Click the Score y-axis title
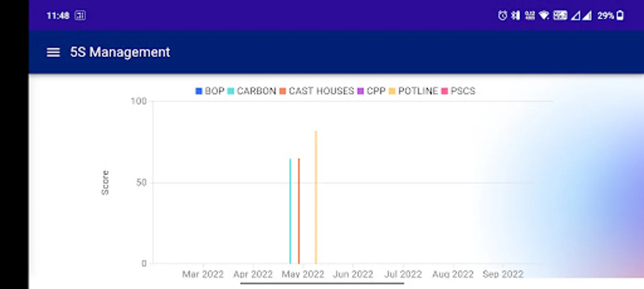This screenshot has width=644, height=289. (105, 183)
